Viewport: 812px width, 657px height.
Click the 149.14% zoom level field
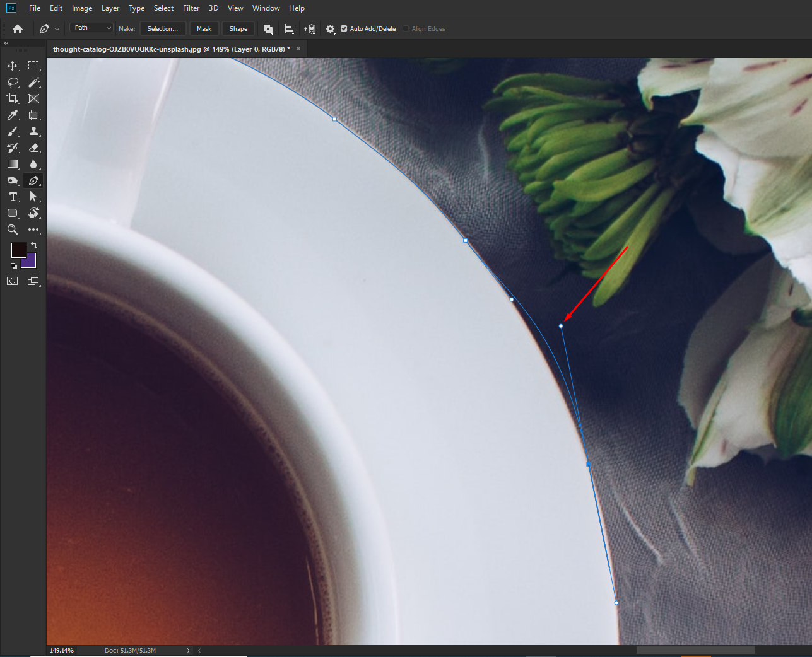point(62,650)
